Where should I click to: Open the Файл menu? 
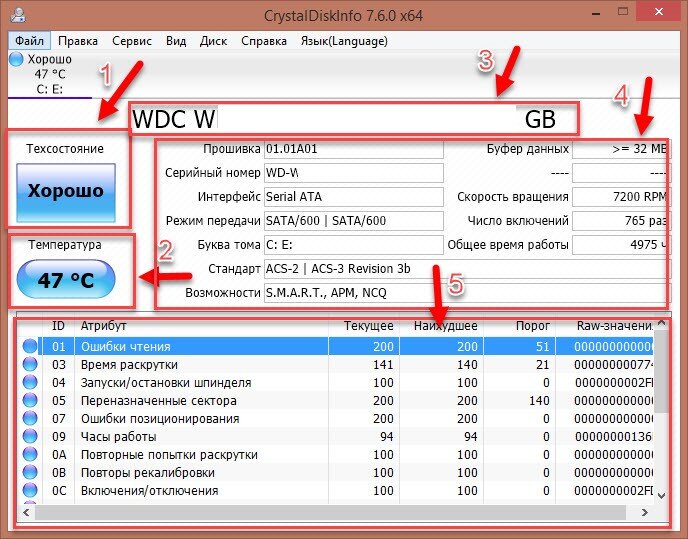29,41
